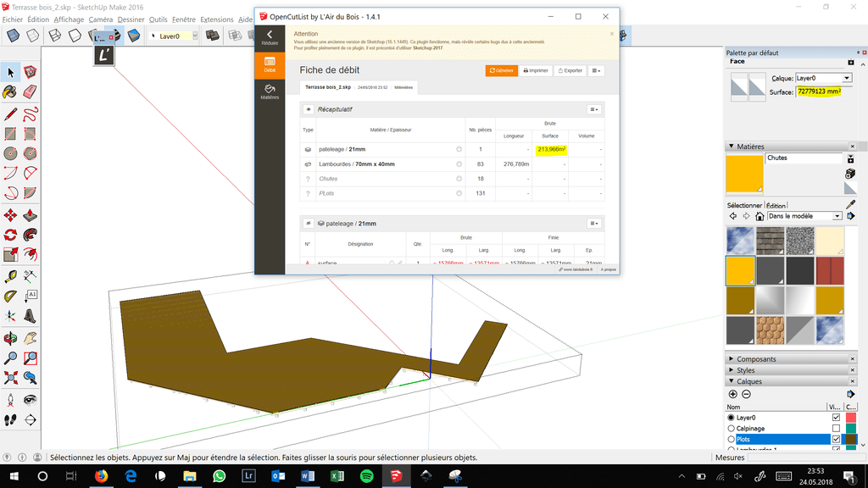Select the Section Plane tool

(x=30, y=420)
